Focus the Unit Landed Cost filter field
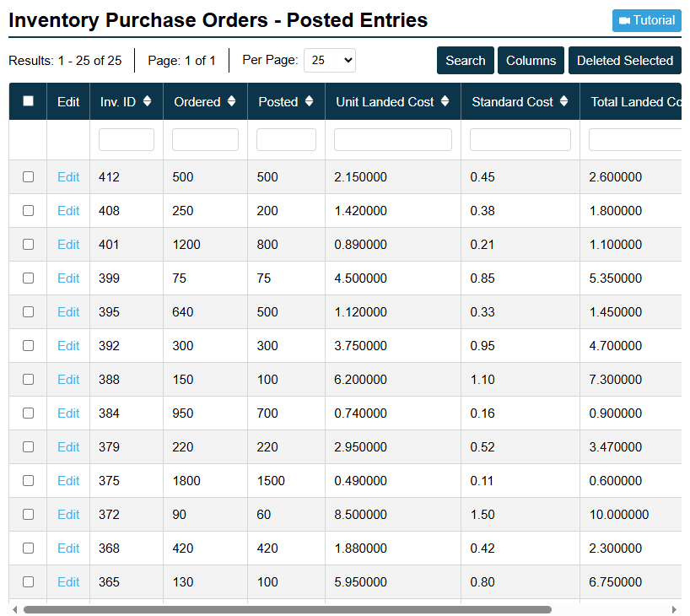 click(x=392, y=139)
